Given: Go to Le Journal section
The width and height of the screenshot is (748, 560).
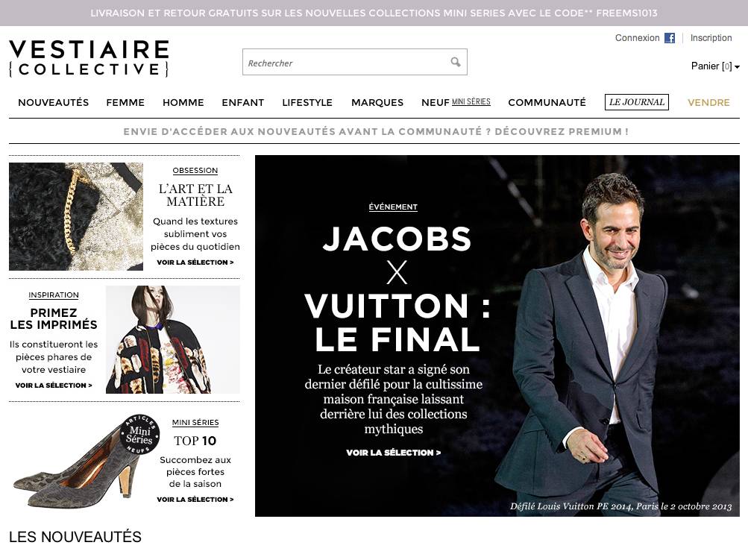Looking at the screenshot, I should pos(637,102).
